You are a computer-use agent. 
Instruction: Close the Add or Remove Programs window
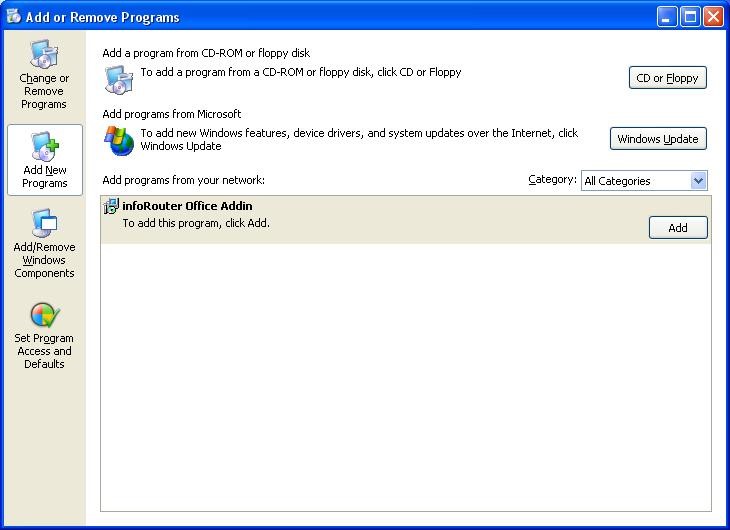point(713,17)
